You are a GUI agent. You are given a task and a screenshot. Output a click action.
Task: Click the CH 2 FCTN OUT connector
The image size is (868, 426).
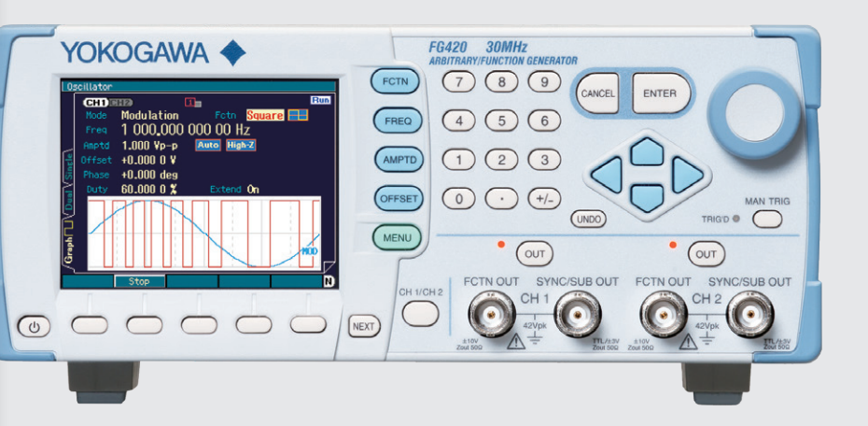(x=664, y=314)
